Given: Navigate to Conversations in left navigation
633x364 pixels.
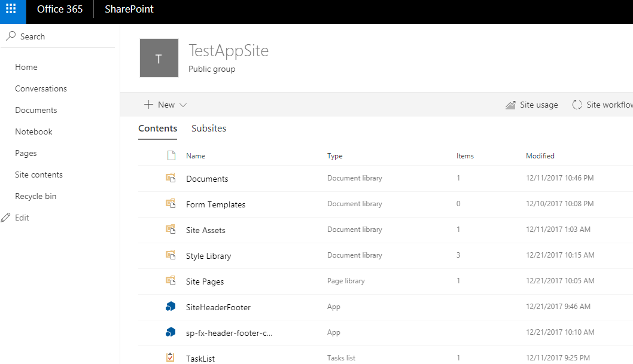Looking at the screenshot, I should (41, 88).
